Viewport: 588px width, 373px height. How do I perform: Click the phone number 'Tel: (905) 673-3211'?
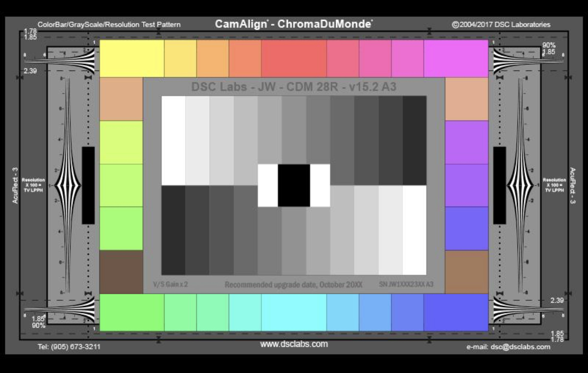click(x=69, y=347)
